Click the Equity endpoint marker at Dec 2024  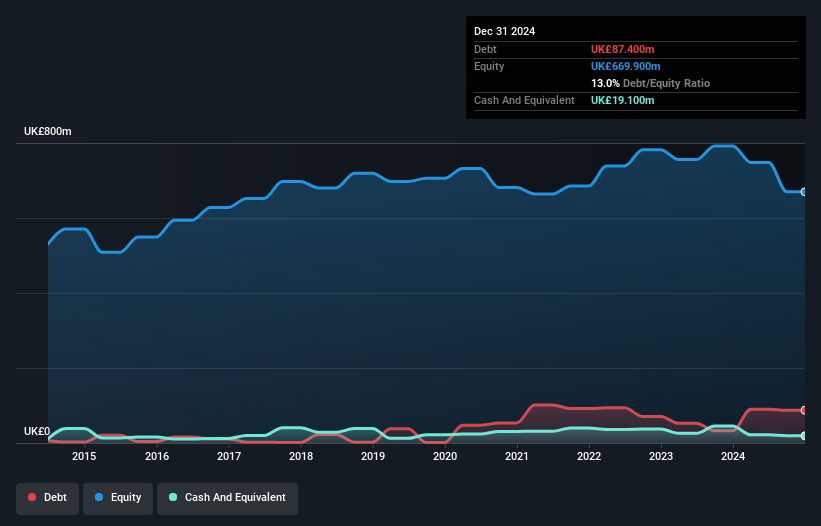pos(804,192)
